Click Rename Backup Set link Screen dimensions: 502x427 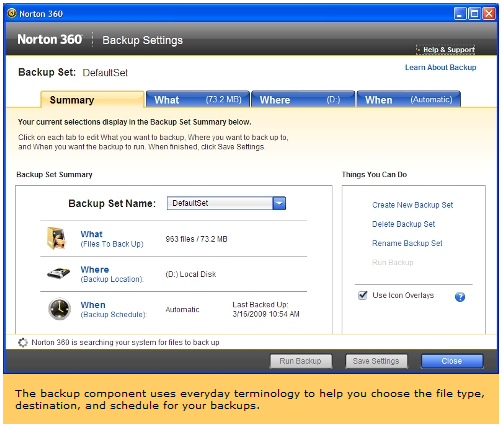[x=407, y=243]
